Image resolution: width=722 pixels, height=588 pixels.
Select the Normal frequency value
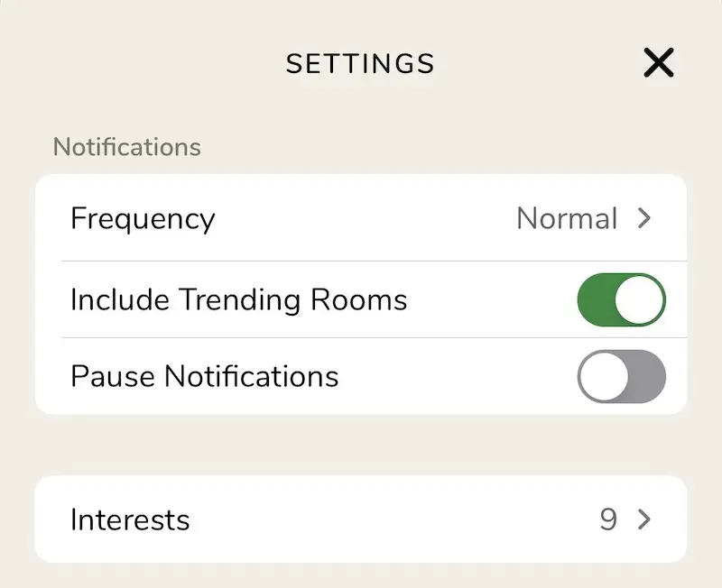(567, 218)
